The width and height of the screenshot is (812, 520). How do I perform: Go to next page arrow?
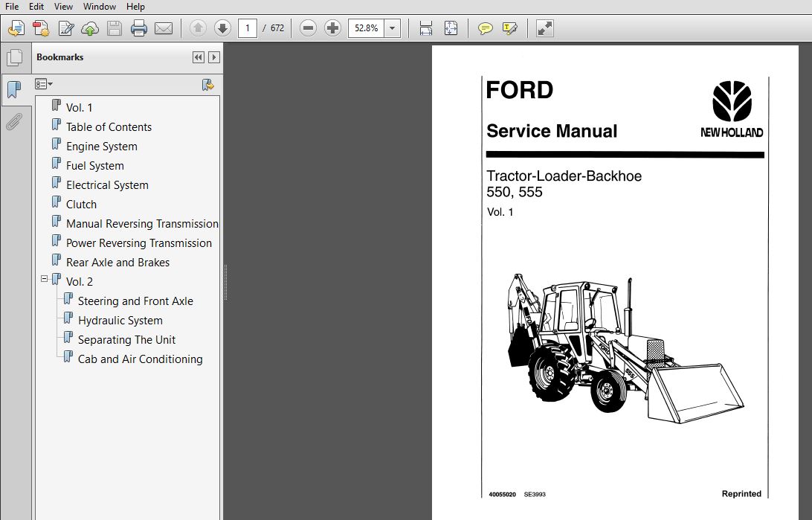click(x=222, y=28)
